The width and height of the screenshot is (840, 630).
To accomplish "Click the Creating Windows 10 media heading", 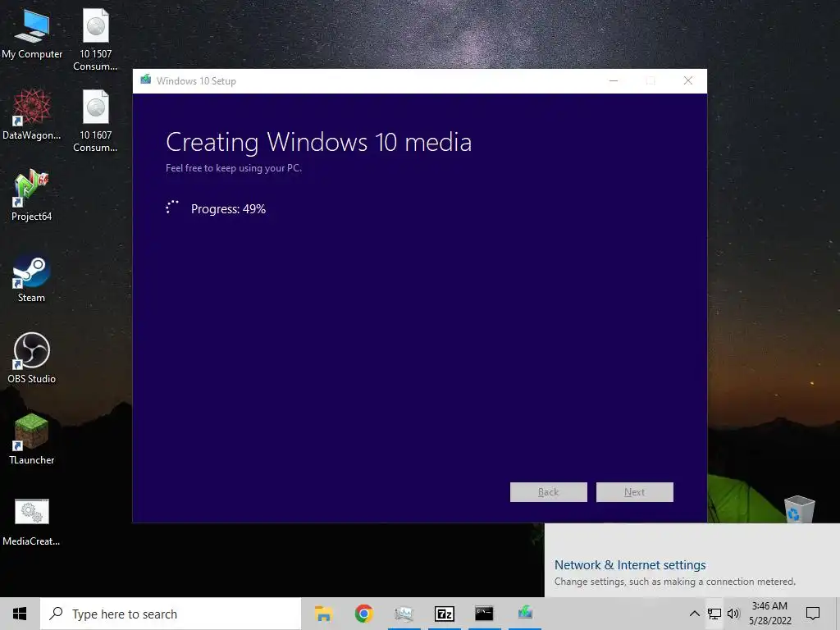I will pyautogui.click(x=319, y=143).
